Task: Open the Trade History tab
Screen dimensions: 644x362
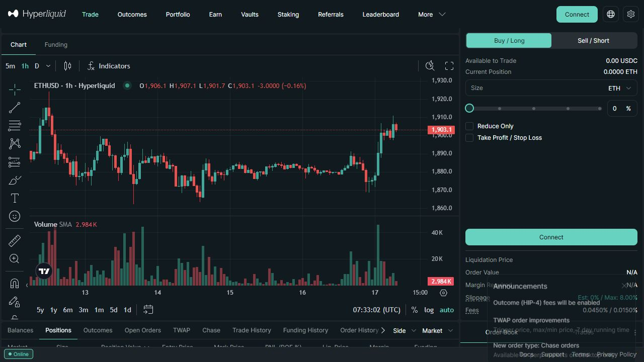Action: (x=252, y=330)
